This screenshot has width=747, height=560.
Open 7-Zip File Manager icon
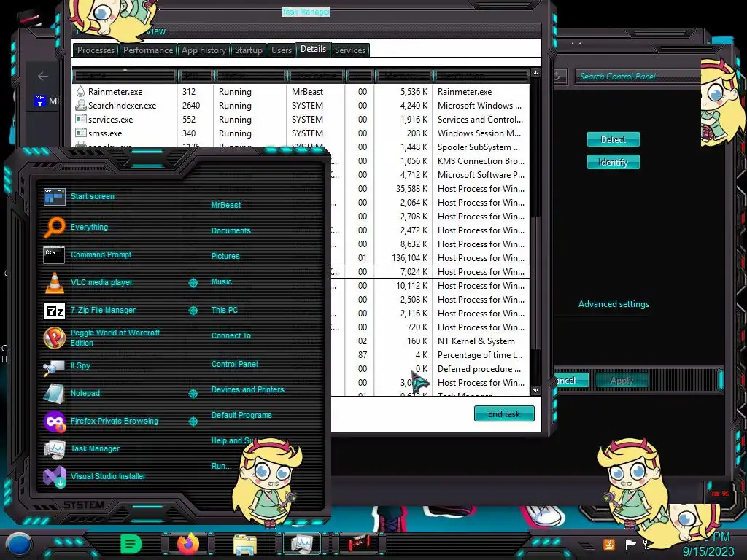pos(54,311)
